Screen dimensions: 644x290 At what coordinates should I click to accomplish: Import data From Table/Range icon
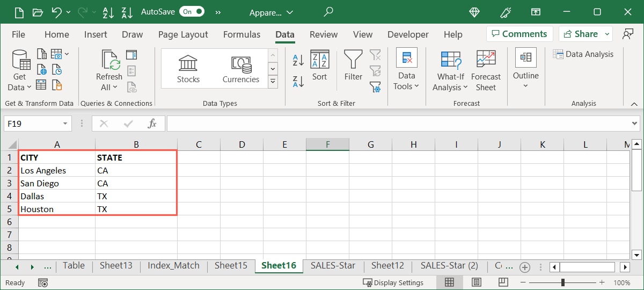(x=42, y=85)
